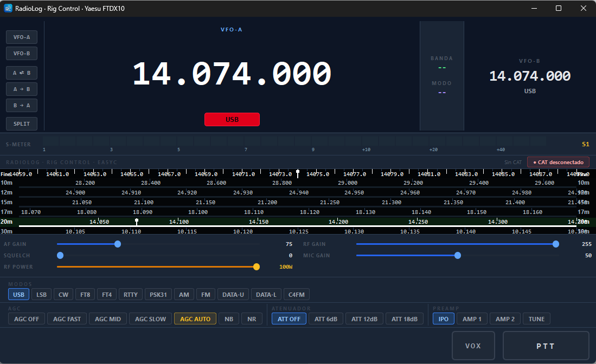The image size is (596, 364).
Task: Select FT4 mode
Action: tap(107, 295)
